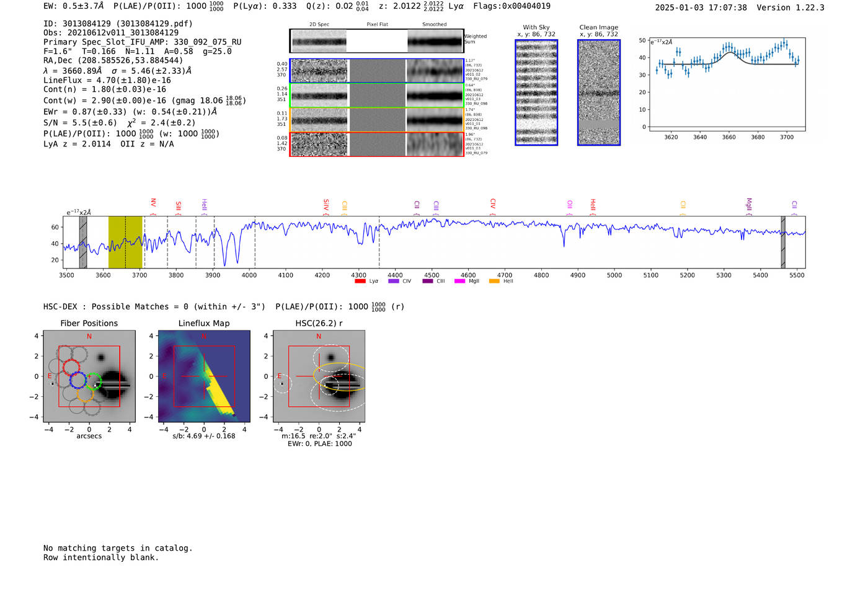Click the ID 3013084129 text line
Image resolution: width=868 pixels, height=591 pixels.
click(x=118, y=24)
